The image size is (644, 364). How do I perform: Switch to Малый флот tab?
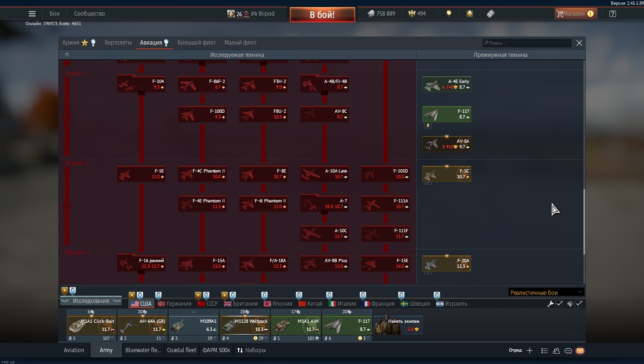241,43
